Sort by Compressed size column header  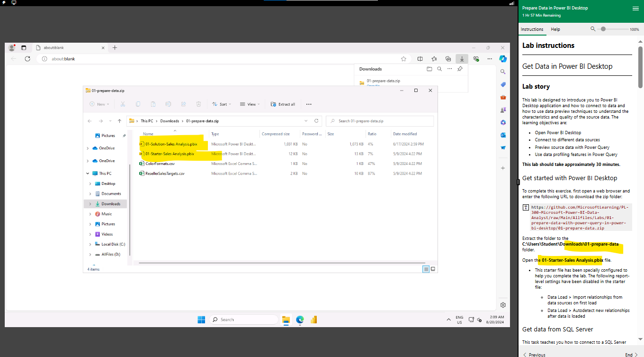276,134
